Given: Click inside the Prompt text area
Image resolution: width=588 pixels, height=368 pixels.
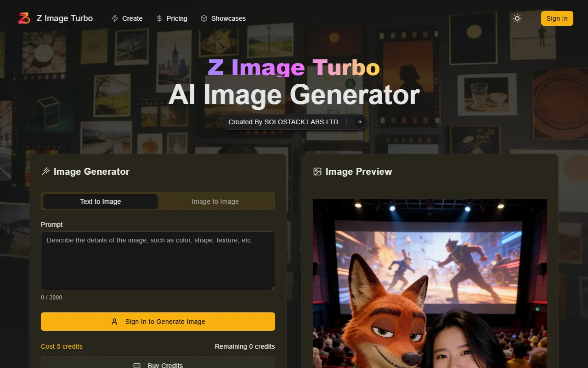Looking at the screenshot, I should pos(158,261).
